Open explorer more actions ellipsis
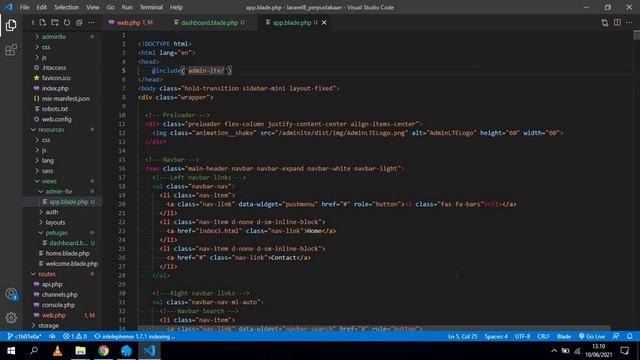This screenshot has height=360, width=640. [91, 22]
